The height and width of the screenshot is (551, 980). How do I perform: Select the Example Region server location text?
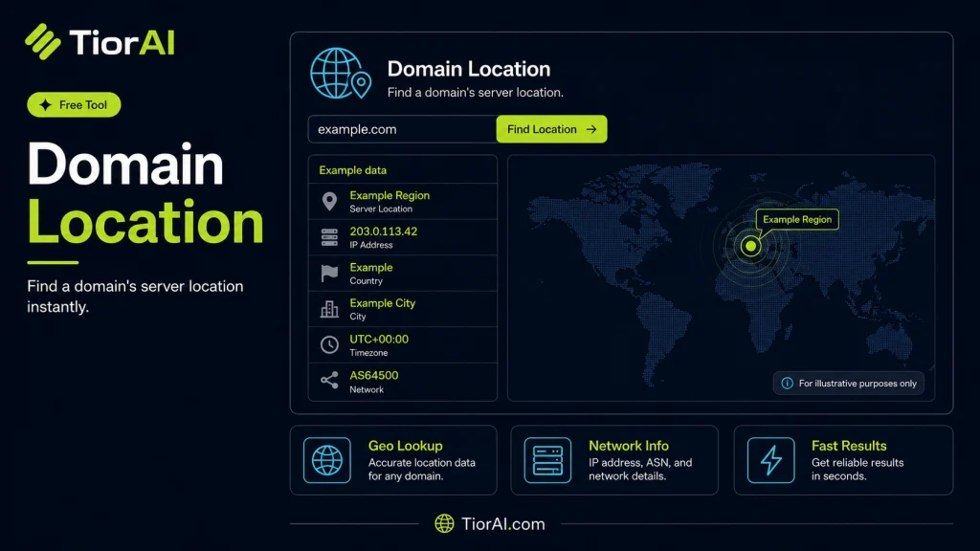click(x=390, y=195)
